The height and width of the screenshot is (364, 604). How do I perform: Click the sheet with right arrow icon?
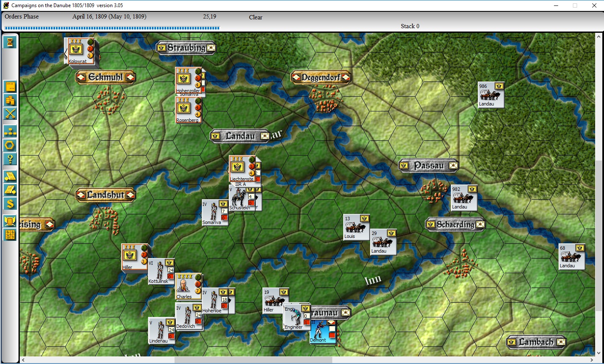coord(10,190)
